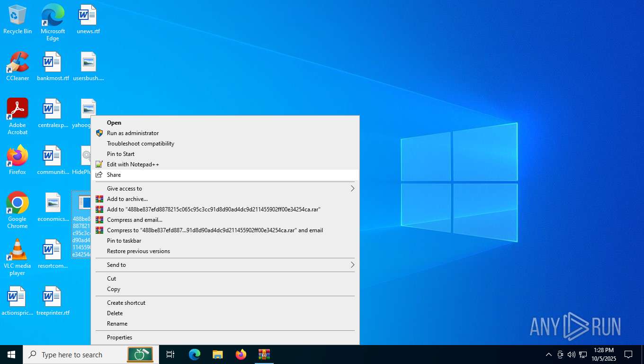Select Troubleshoot compatibility
Image resolution: width=644 pixels, height=364 pixels.
point(225,144)
